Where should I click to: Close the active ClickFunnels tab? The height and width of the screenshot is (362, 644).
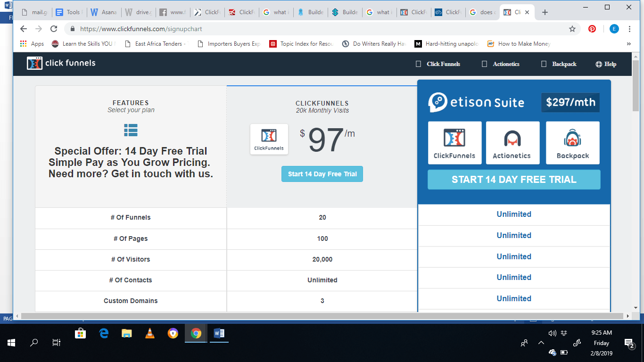(528, 12)
